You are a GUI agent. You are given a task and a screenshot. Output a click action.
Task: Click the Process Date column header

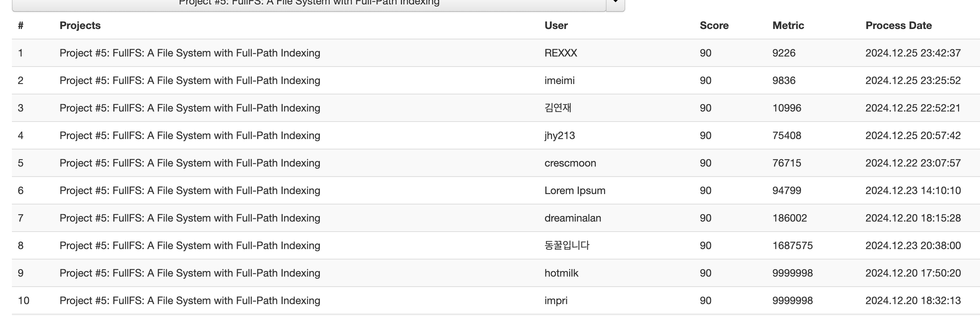point(898,26)
